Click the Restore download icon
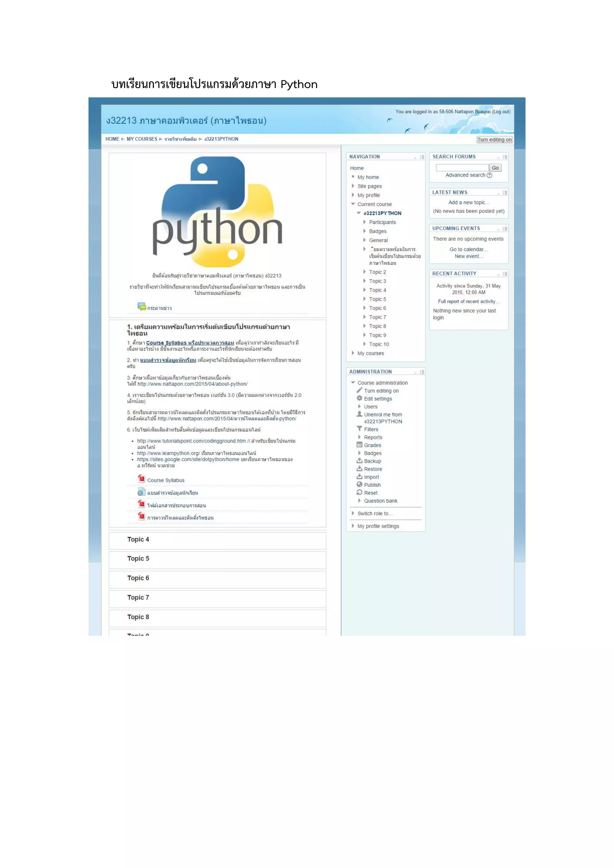The image size is (614, 868). pyautogui.click(x=359, y=468)
